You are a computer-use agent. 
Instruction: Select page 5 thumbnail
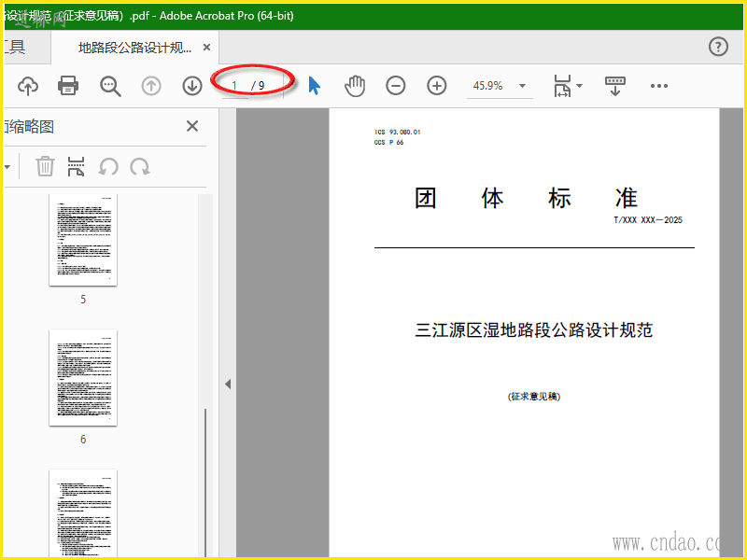[83, 240]
